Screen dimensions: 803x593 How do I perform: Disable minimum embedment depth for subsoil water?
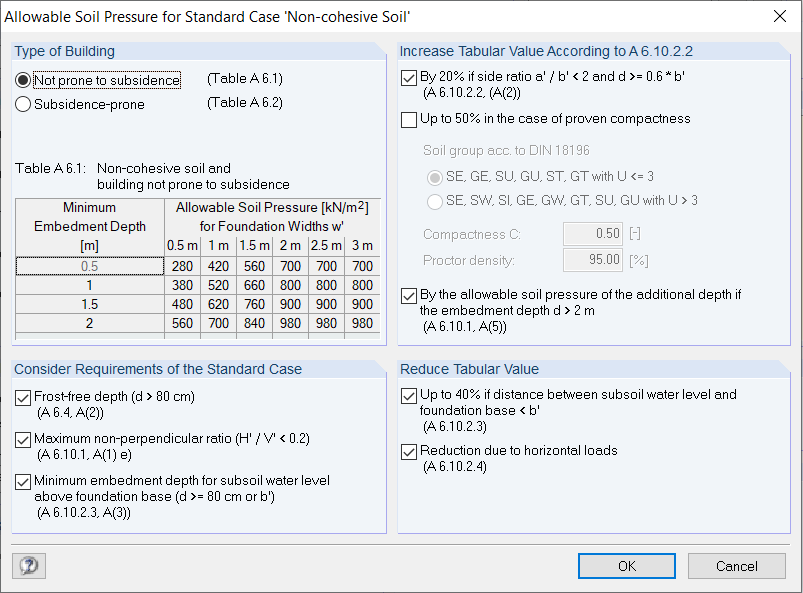coord(22,483)
